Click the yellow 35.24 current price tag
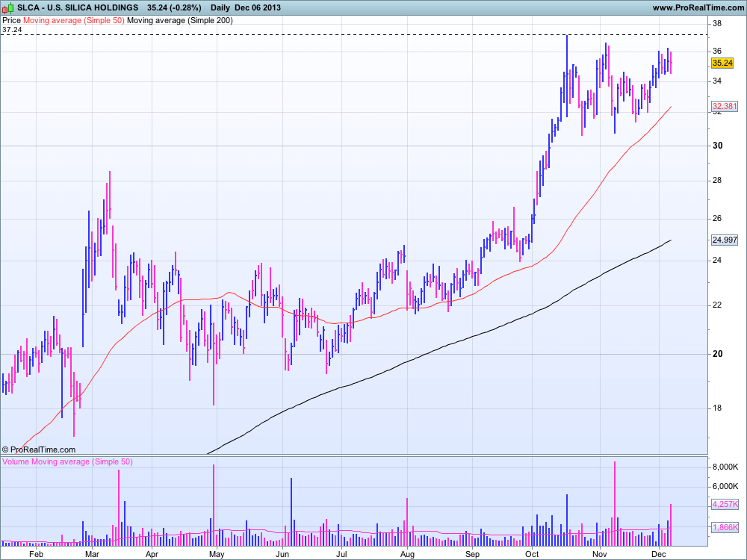 pos(722,63)
